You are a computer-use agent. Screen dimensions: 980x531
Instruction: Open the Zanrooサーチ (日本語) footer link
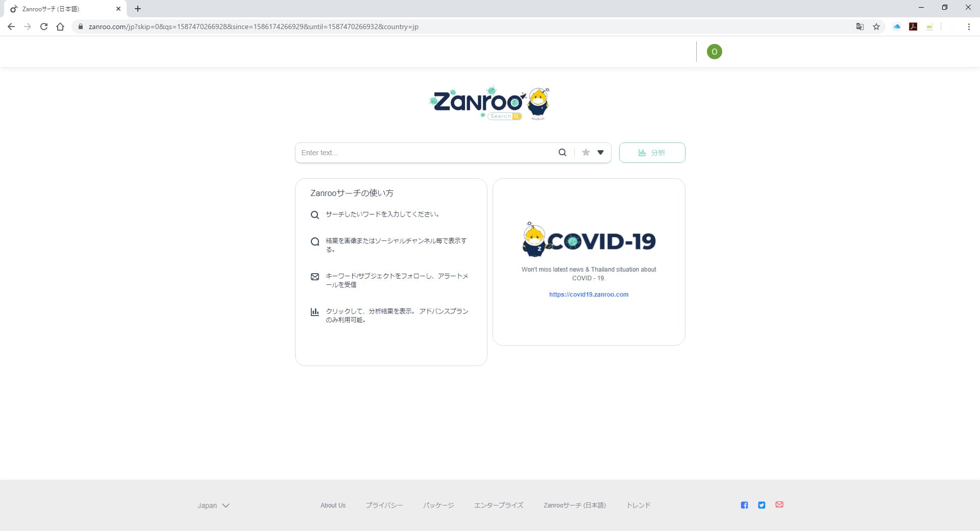(575, 505)
